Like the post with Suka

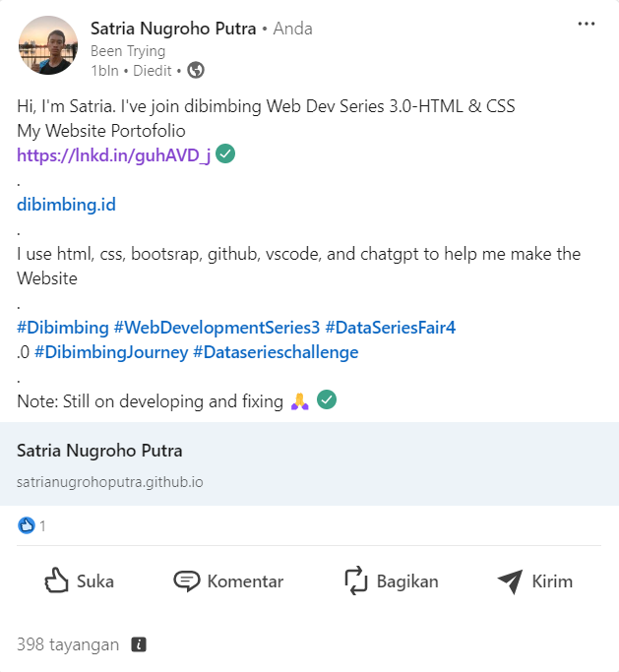point(80,581)
